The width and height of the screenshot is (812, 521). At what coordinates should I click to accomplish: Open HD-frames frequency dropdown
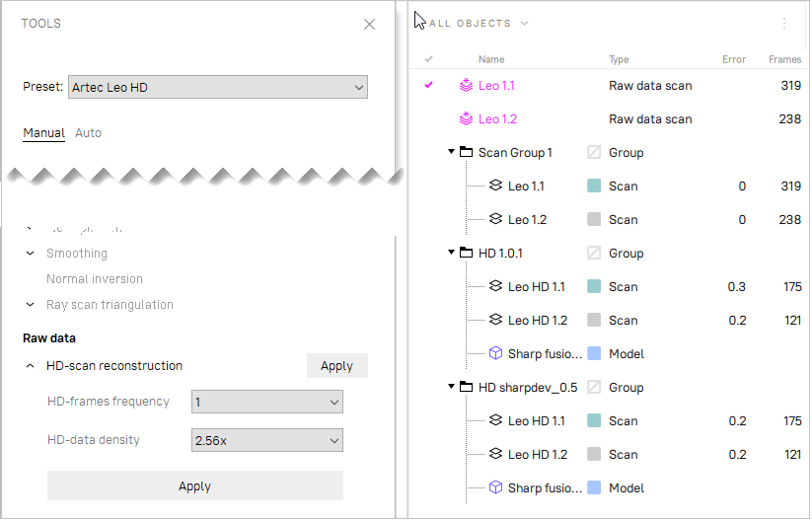click(x=267, y=402)
